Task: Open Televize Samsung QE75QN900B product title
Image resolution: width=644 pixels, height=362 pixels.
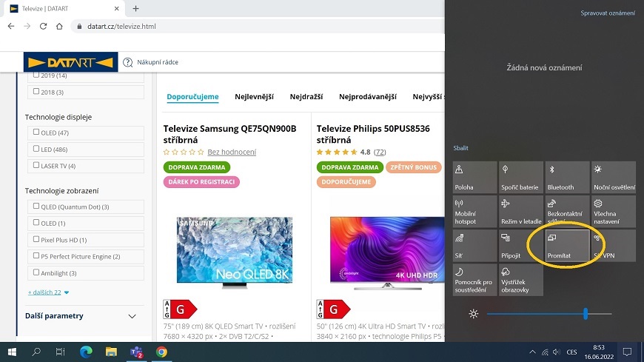Action: 229,134
